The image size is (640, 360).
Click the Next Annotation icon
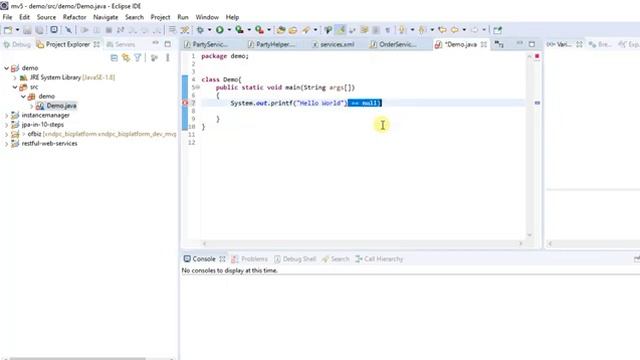pos(402,30)
